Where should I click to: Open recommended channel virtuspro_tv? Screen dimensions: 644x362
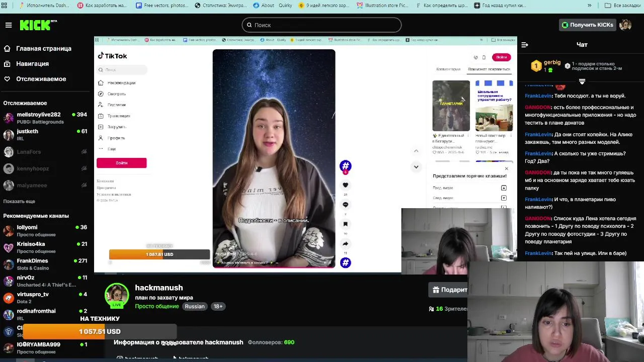[46, 297]
